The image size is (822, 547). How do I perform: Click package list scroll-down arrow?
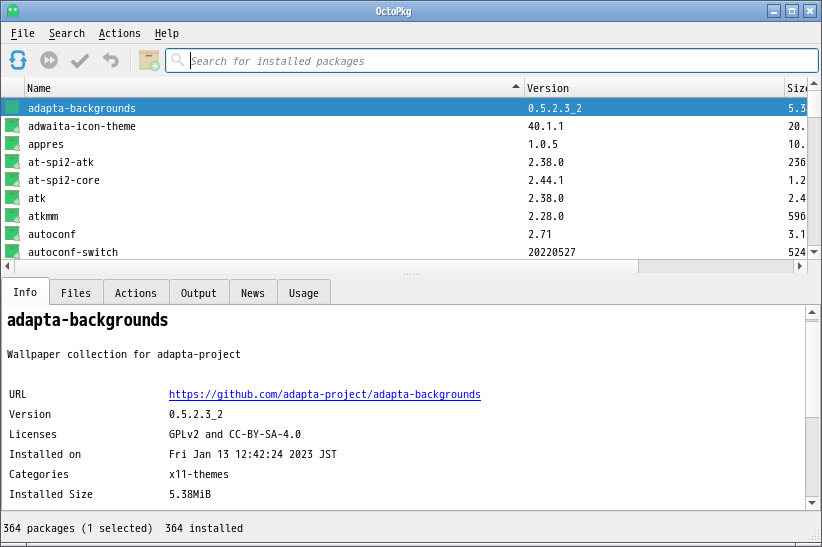[x=814, y=252]
